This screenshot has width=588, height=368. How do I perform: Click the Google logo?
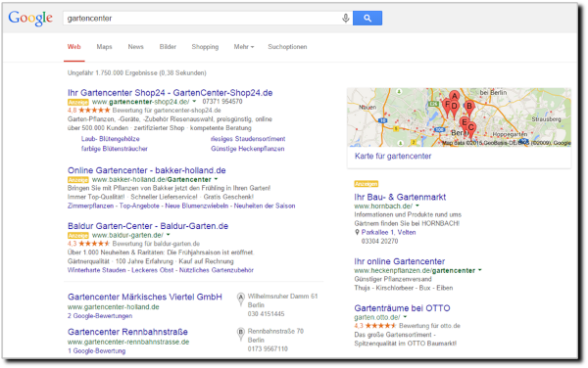pyautogui.click(x=30, y=18)
